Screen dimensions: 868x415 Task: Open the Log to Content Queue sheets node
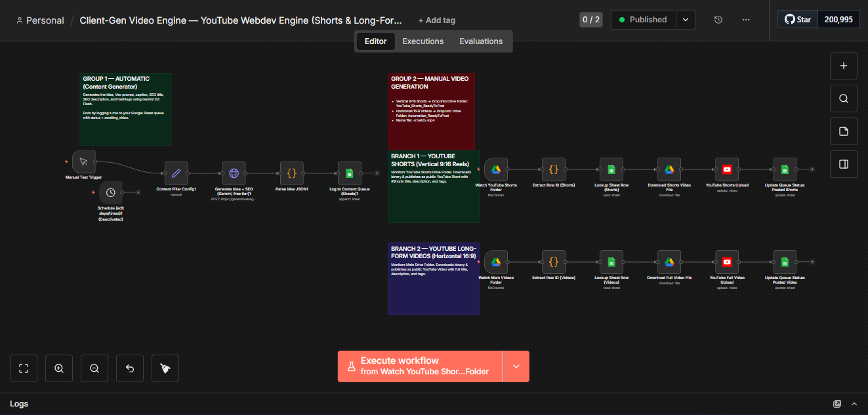[x=349, y=173]
